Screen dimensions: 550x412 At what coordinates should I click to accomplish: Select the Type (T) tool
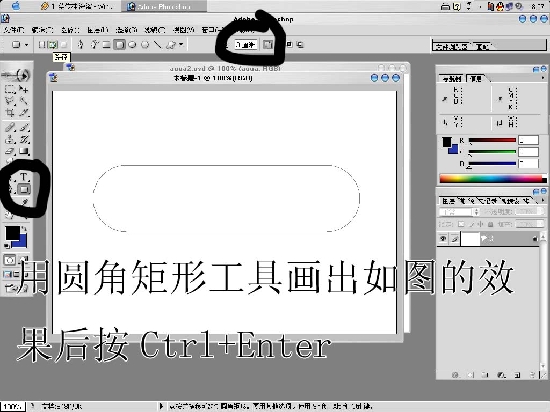pos(24,176)
